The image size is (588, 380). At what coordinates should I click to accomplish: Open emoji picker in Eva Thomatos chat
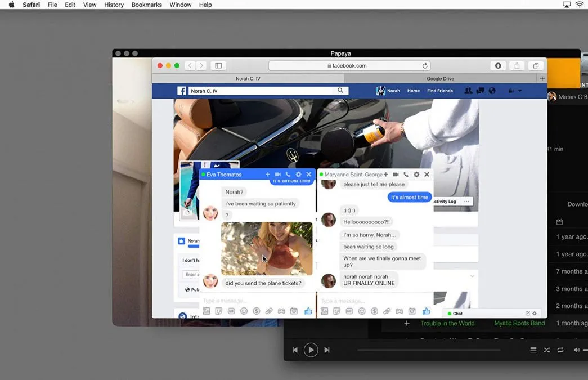click(x=244, y=311)
